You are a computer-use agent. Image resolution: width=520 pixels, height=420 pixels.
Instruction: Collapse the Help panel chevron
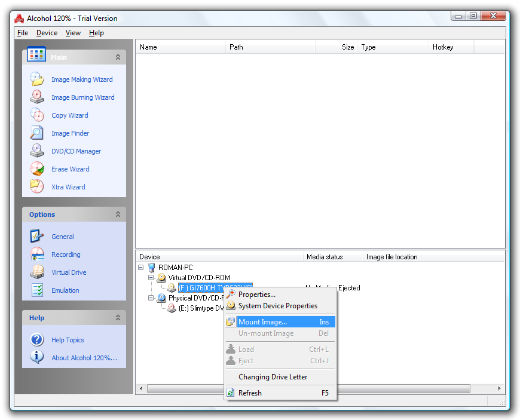tap(118, 318)
